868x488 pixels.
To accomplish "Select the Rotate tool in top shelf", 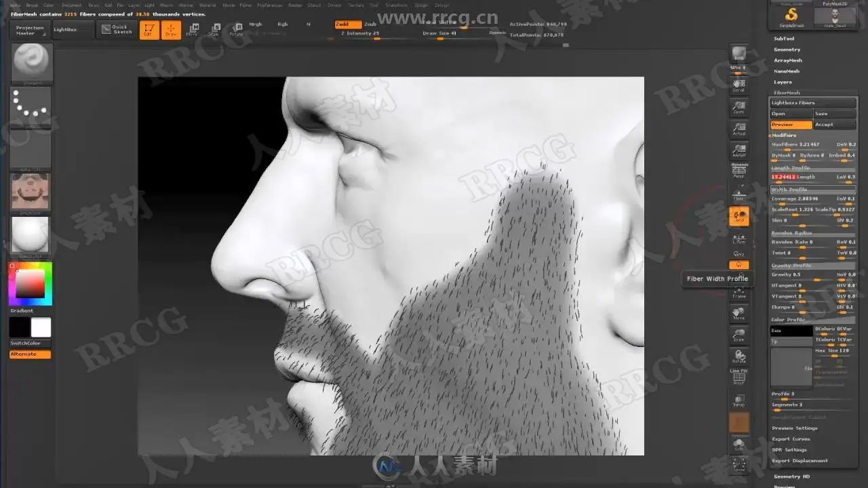I will tap(236, 30).
